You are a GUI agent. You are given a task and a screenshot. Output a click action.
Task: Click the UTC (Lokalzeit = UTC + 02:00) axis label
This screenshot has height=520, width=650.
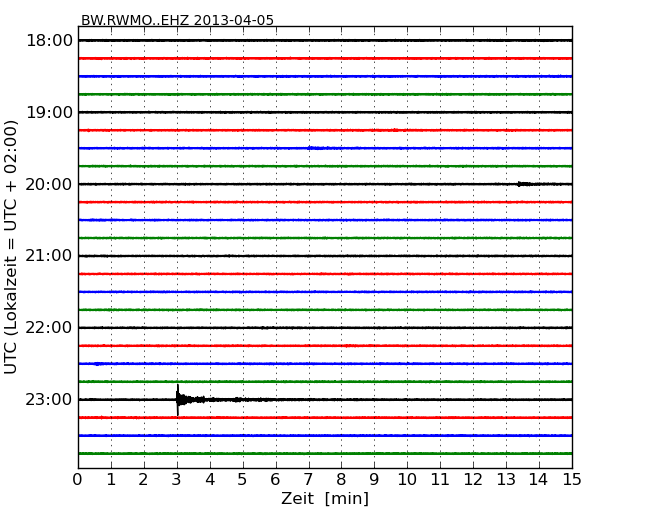[x=11, y=247]
